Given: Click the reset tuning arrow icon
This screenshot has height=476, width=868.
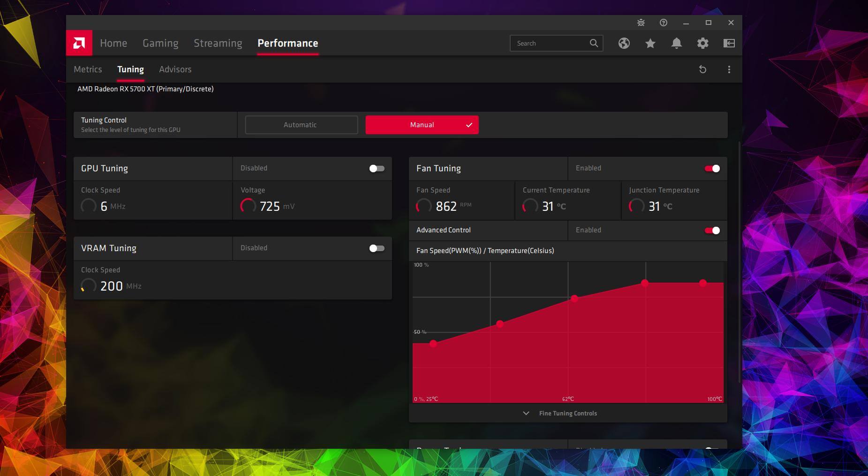Looking at the screenshot, I should [x=702, y=69].
